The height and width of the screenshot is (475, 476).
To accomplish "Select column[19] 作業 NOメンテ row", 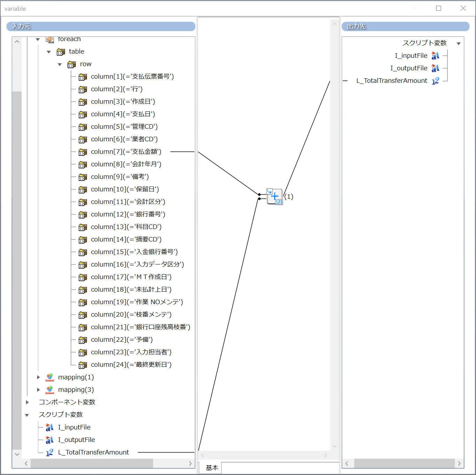I will (x=137, y=302).
